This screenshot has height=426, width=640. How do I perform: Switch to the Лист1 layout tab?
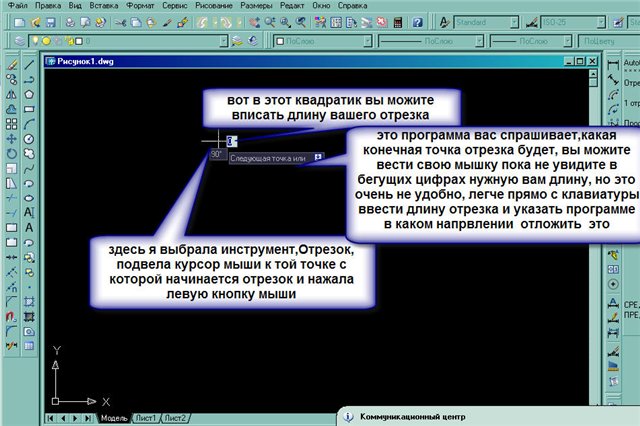pos(146,417)
